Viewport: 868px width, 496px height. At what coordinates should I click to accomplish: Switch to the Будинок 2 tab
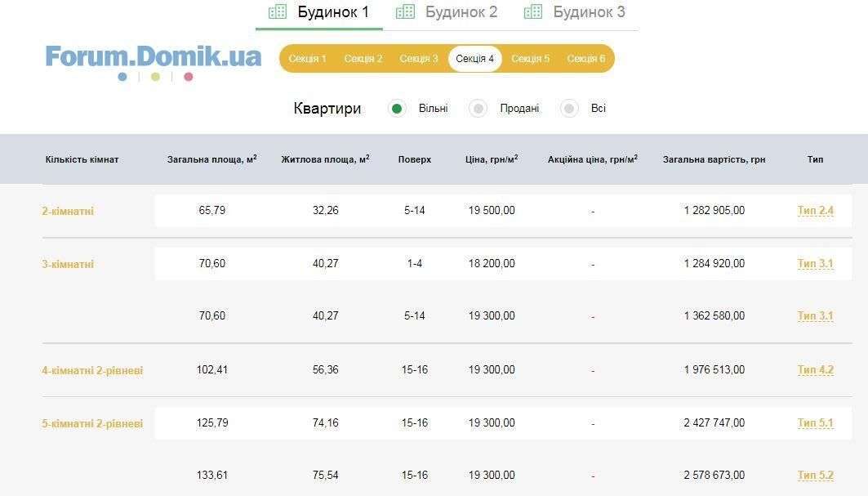[461, 12]
